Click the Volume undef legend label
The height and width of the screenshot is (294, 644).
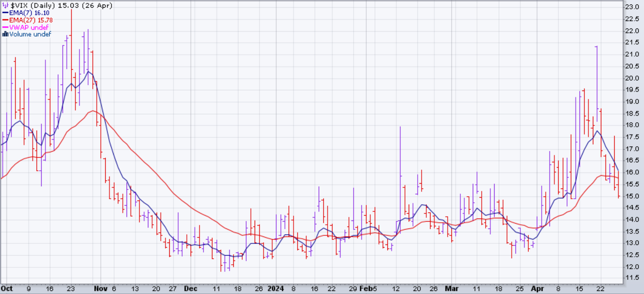point(30,34)
